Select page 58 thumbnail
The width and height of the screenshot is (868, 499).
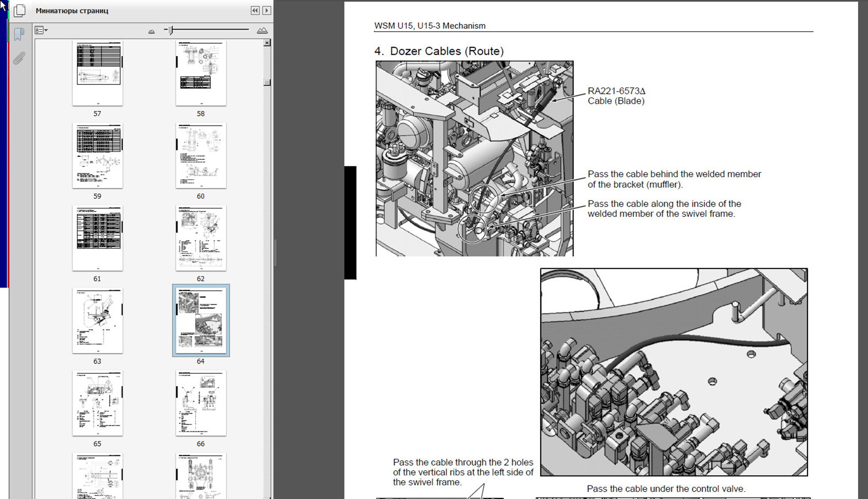[x=201, y=73]
